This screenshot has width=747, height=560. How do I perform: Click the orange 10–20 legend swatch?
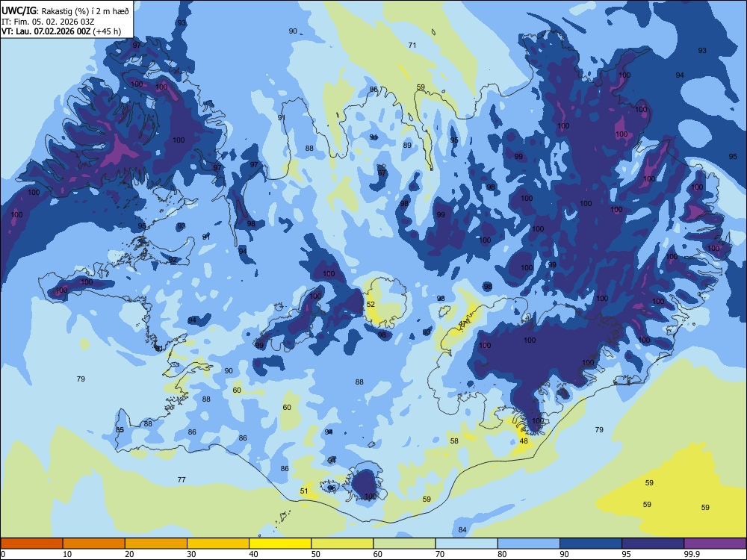[94, 544]
